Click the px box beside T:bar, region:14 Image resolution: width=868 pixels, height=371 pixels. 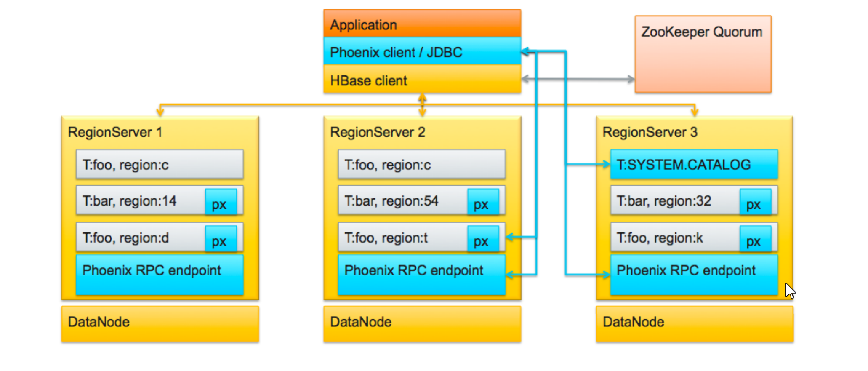(221, 202)
